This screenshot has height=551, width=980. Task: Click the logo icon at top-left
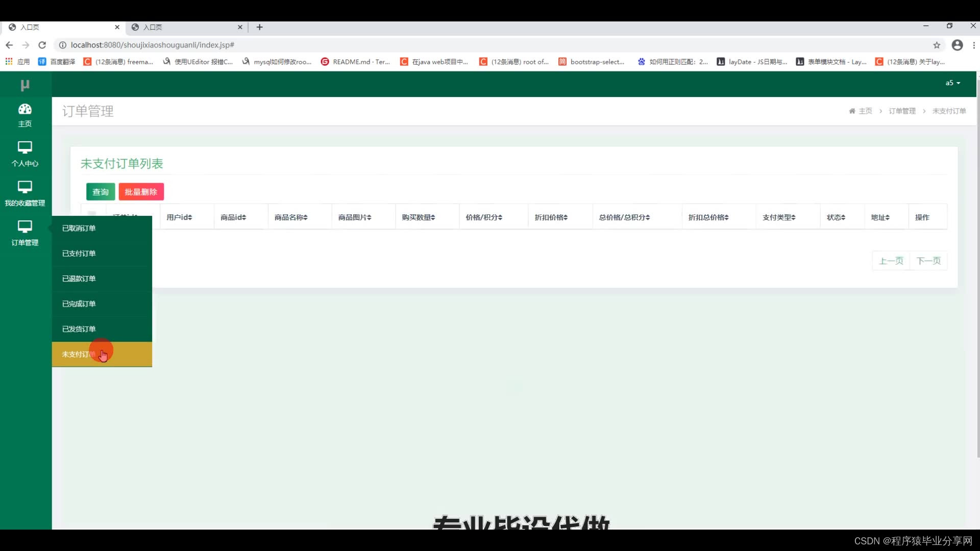pos(24,85)
